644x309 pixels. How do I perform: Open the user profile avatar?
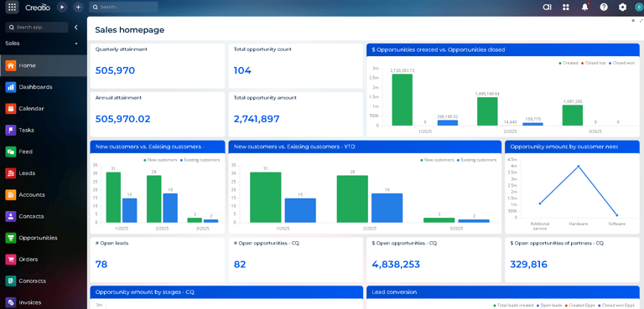click(x=639, y=7)
